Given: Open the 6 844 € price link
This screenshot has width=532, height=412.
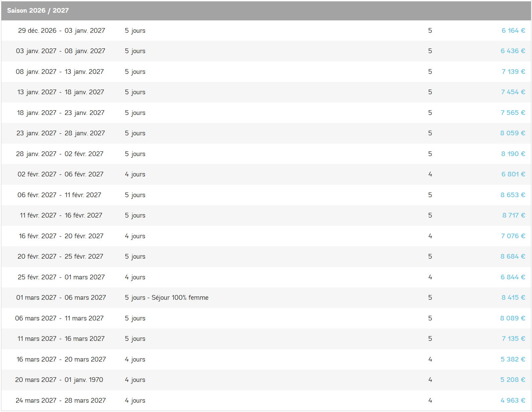Looking at the screenshot, I should pos(513,277).
